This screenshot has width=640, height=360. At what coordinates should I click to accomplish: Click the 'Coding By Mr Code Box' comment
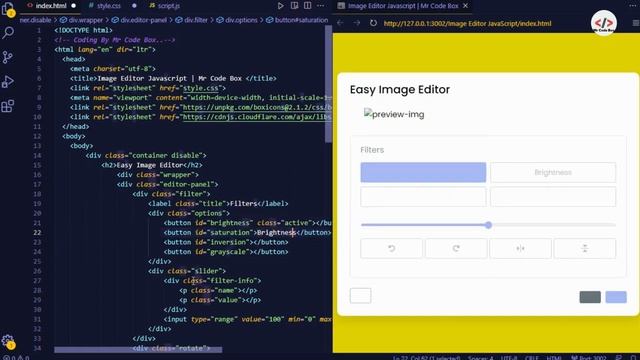[x=115, y=40]
